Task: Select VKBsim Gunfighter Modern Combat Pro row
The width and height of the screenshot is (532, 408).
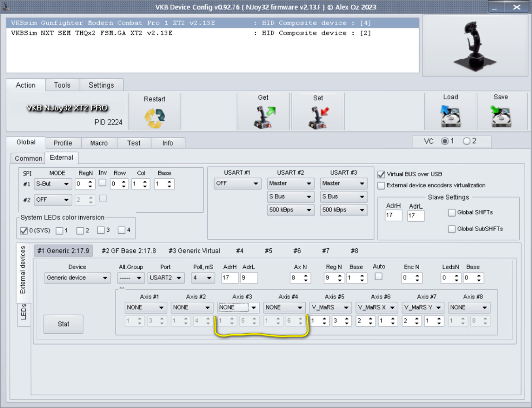Action: (212, 23)
